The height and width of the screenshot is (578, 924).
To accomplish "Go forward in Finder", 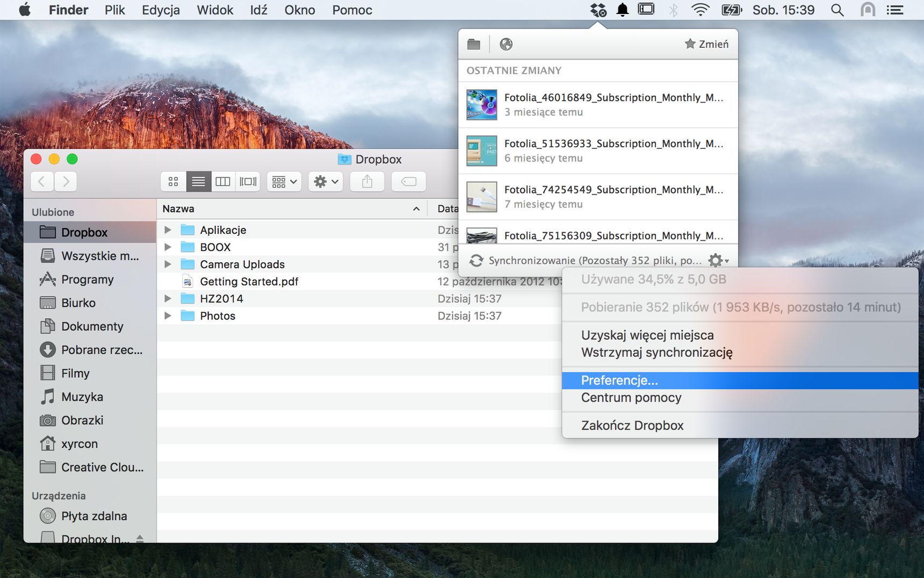I will [66, 182].
